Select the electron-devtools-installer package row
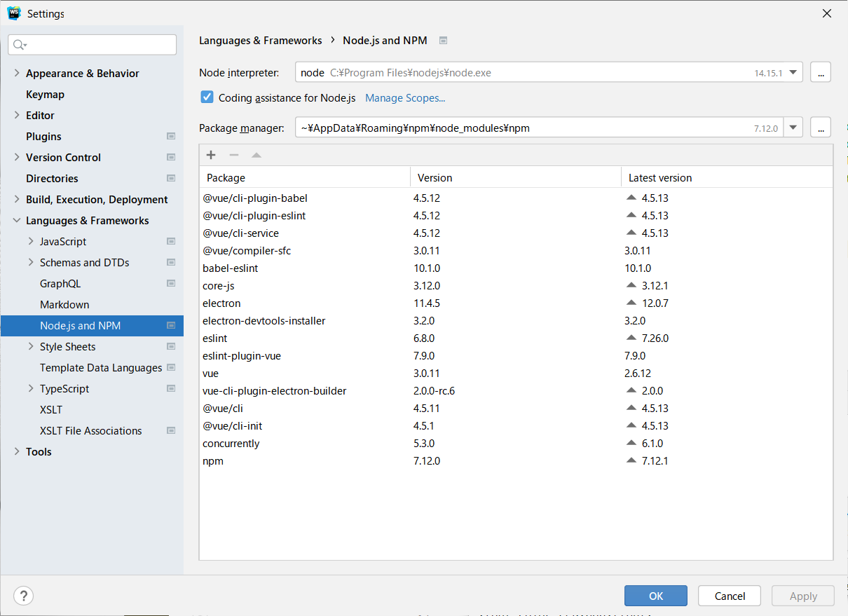The width and height of the screenshot is (848, 616). [517, 320]
